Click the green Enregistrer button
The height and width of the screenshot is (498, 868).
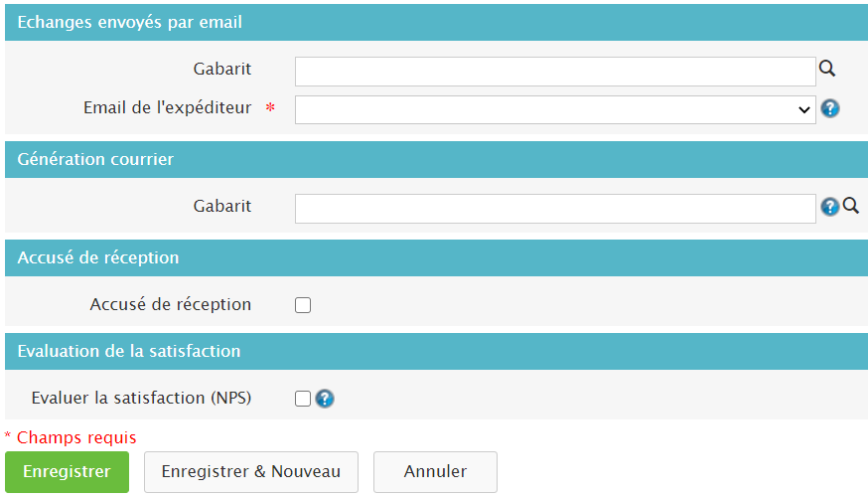[67, 472]
